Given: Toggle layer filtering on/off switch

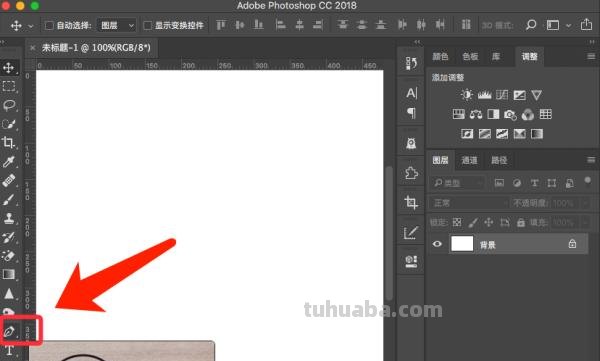Looking at the screenshot, I should click(x=588, y=180).
